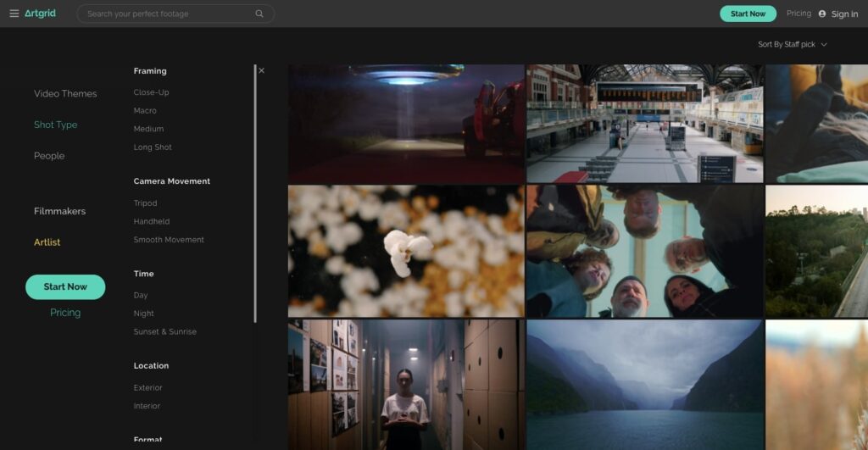
Task: Open the popcorn macro video thumbnail
Action: point(406,251)
